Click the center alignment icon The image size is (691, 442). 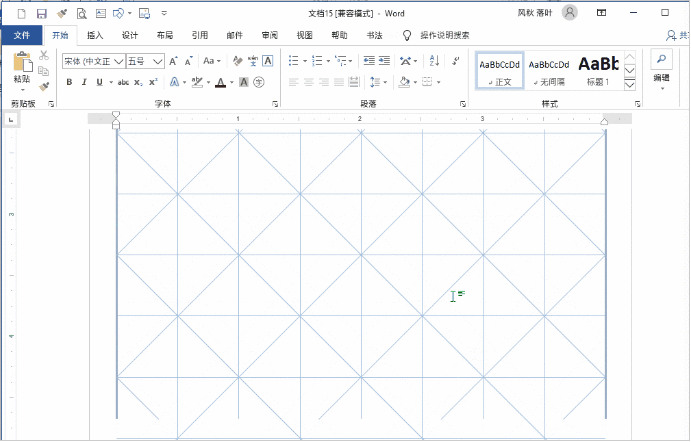(x=308, y=82)
